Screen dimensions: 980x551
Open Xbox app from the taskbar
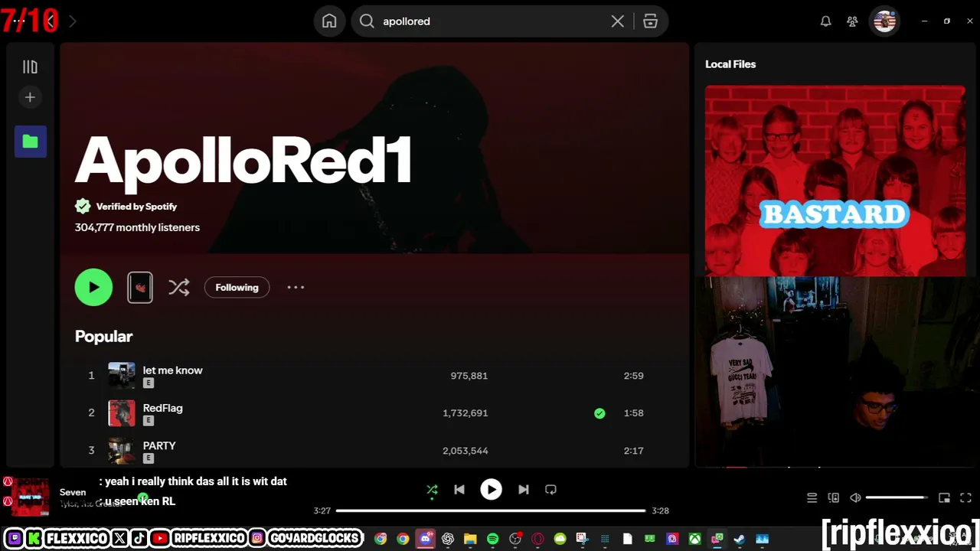tap(694, 539)
